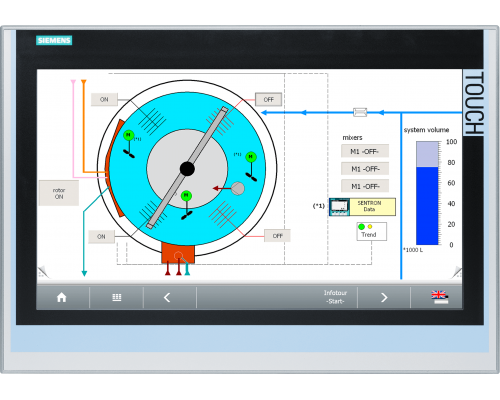Viewport: 500px width, 400px height.
Task: Click the bottom-left page corner icon
Action: pos(43,272)
